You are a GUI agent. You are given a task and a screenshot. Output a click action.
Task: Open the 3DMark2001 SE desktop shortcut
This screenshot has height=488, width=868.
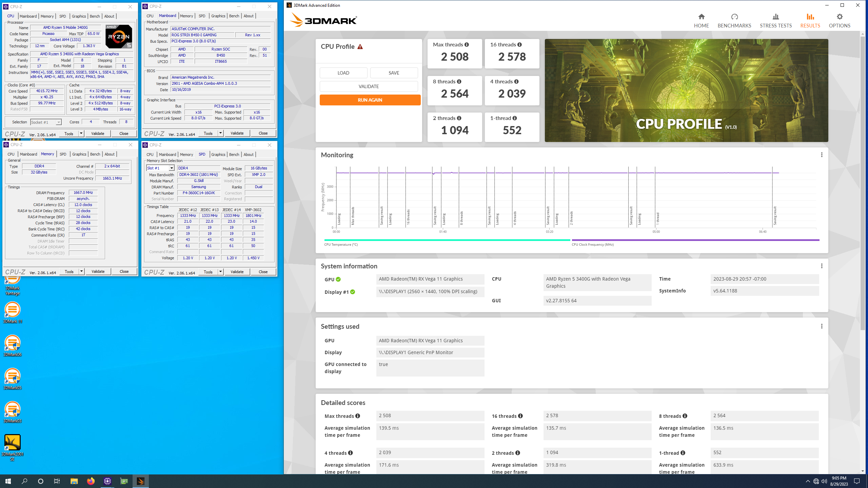[x=13, y=447]
